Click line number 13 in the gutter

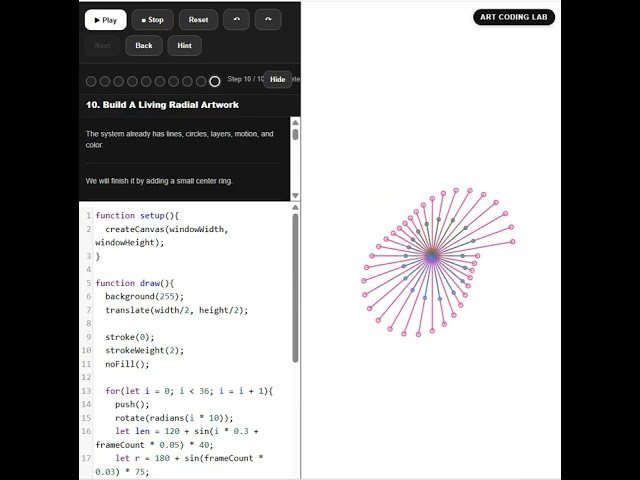86,391
